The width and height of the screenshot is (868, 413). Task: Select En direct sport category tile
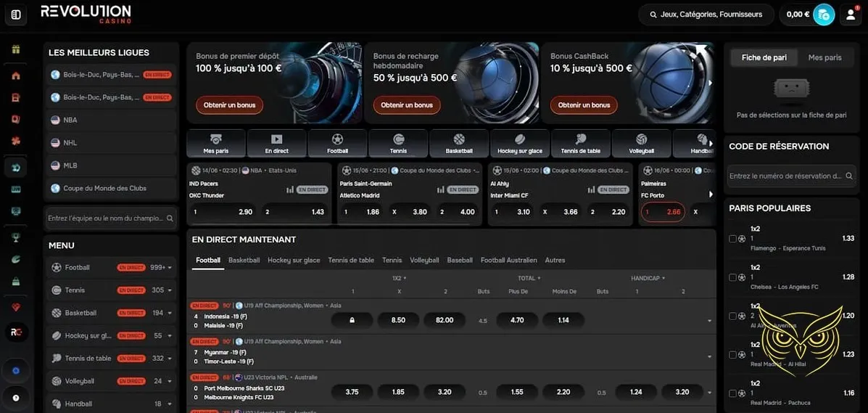point(277,144)
